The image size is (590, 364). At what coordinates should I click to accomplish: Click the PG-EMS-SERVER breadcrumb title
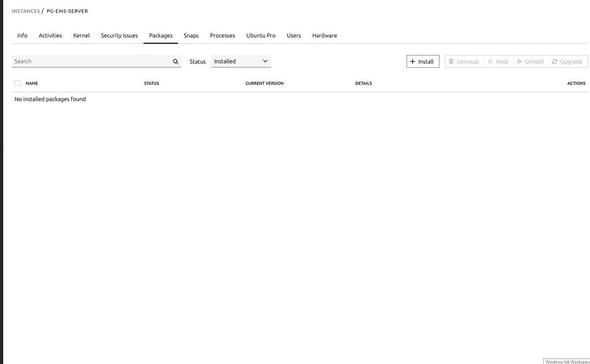tap(67, 11)
